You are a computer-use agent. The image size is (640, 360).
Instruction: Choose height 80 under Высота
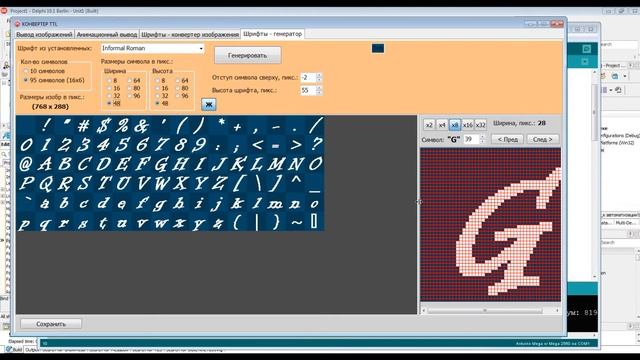182,88
